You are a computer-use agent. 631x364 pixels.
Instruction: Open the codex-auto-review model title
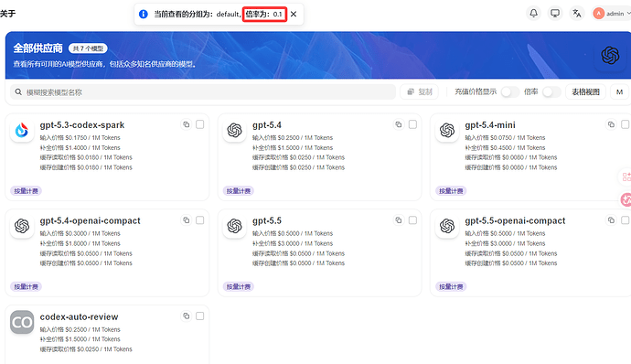tap(79, 316)
